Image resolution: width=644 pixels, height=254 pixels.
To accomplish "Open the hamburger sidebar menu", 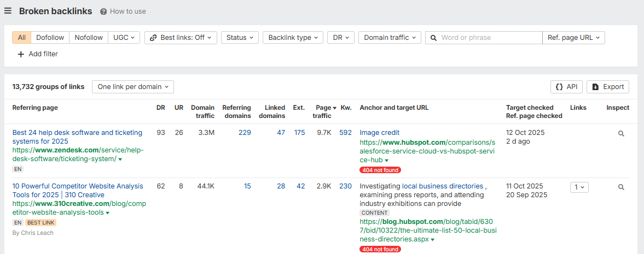I will pos(8,11).
